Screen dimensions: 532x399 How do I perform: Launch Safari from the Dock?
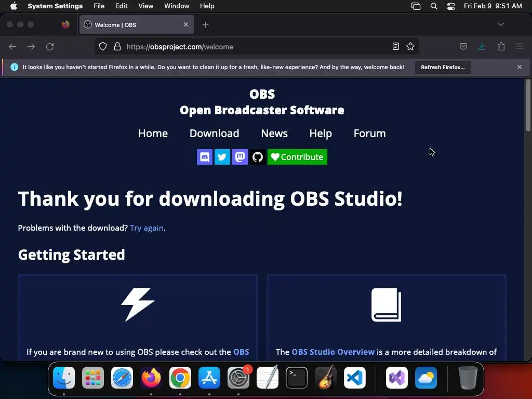(x=122, y=378)
